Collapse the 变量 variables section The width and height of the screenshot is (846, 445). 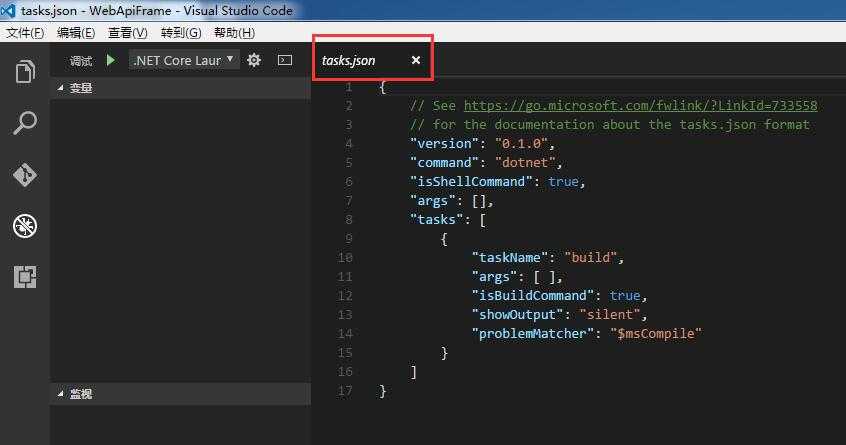click(x=76, y=88)
